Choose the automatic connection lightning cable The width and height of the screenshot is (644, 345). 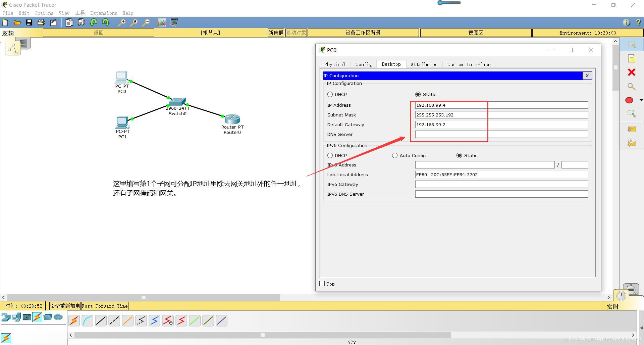tap(74, 321)
